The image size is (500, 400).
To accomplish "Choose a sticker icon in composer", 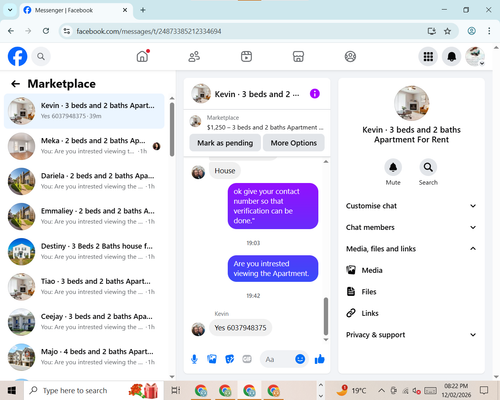I will tap(230, 359).
